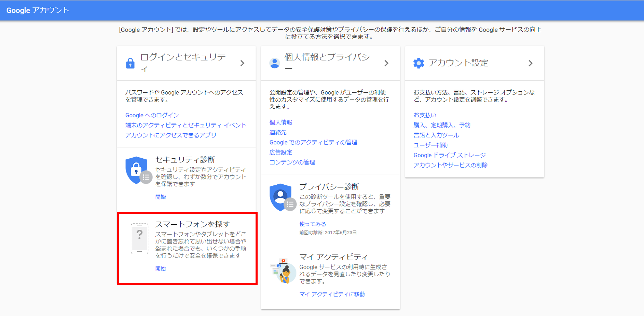The width and height of the screenshot is (644, 316).
Task: Click the プライバシー診断 shield person icon
Action: [283, 197]
